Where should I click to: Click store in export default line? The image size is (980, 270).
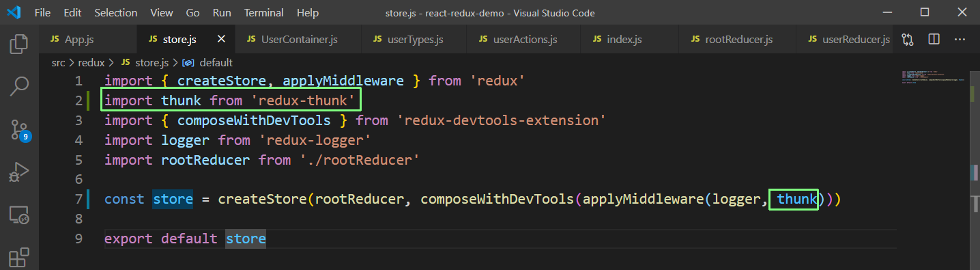[x=246, y=239]
